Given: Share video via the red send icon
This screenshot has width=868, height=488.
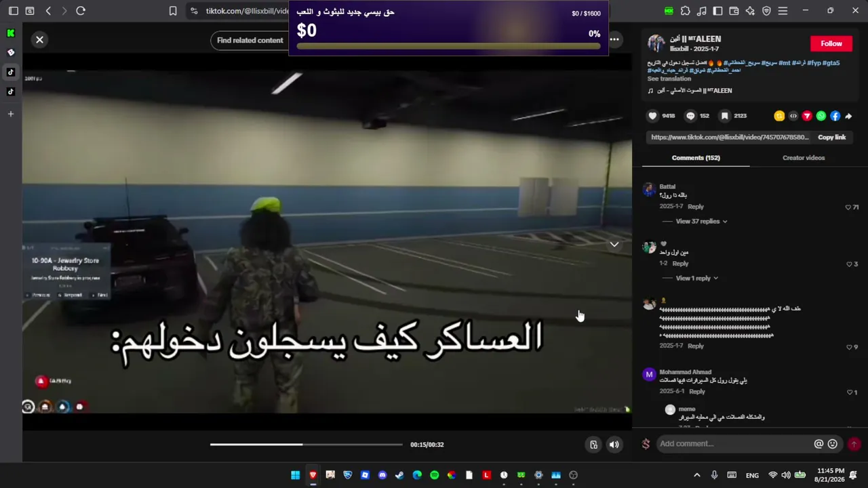Looking at the screenshot, I should pyautogui.click(x=807, y=116).
